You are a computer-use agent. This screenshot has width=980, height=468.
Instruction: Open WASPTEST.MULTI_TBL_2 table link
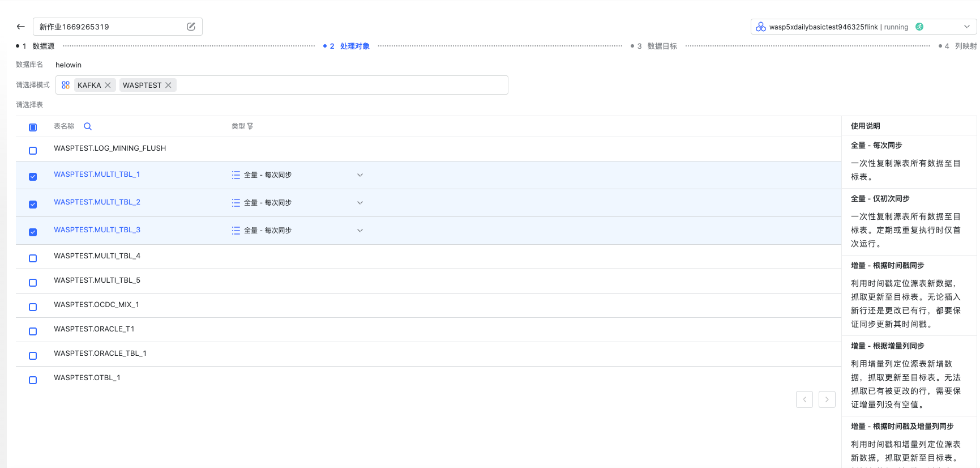97,202
